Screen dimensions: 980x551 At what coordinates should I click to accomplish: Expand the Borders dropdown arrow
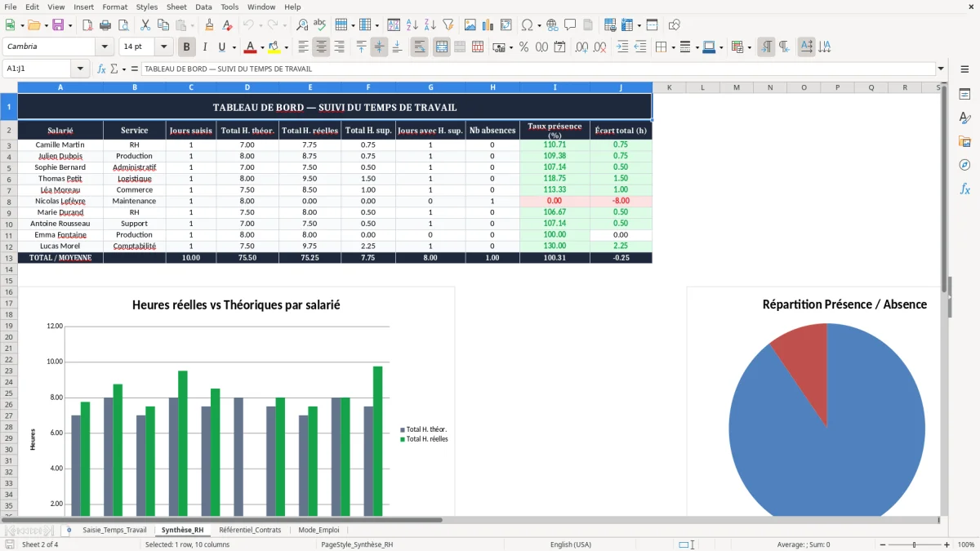pyautogui.click(x=673, y=47)
